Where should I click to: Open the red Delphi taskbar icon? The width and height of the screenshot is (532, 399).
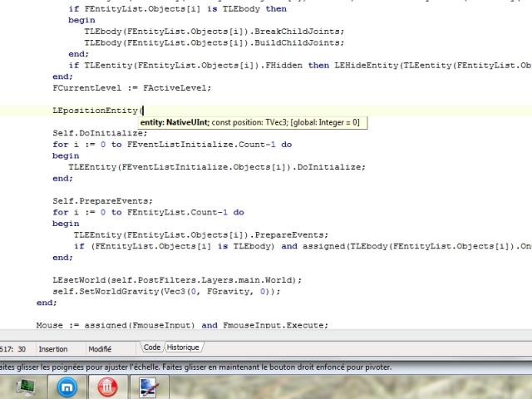pyautogui.click(x=107, y=387)
